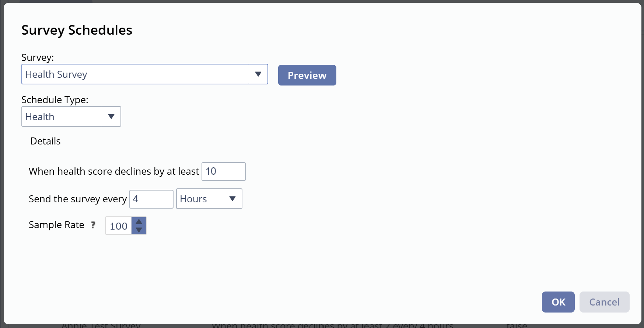Click the Sample Rate help question mark
Viewport: 644px width, 328px height.
[x=93, y=225]
